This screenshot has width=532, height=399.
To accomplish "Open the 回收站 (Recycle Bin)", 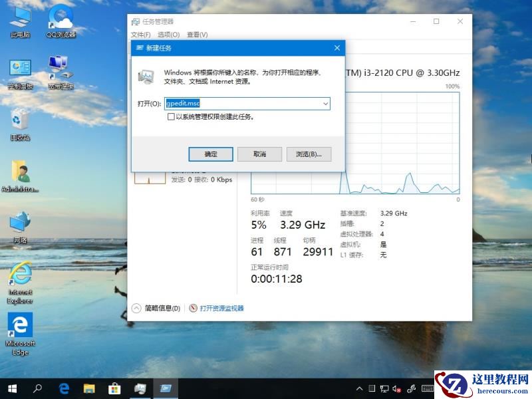I will point(20,120).
